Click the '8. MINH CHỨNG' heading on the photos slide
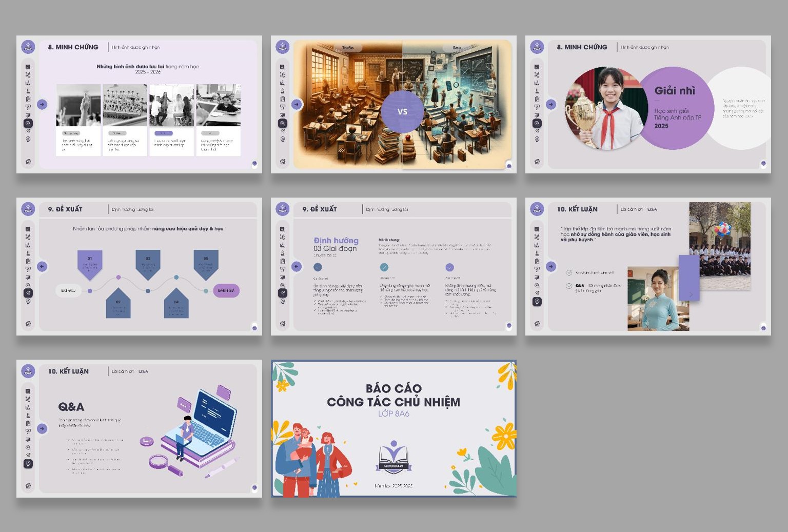 73,47
